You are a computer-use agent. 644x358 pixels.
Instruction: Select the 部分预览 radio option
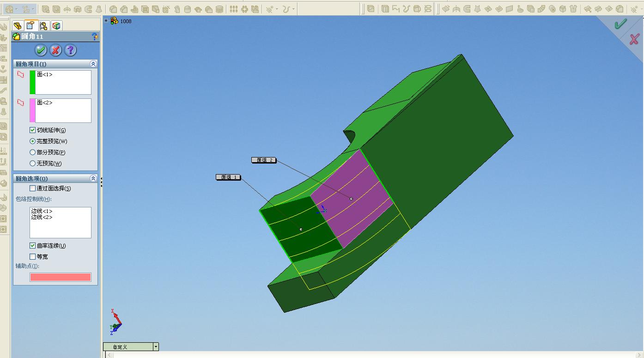tap(32, 152)
